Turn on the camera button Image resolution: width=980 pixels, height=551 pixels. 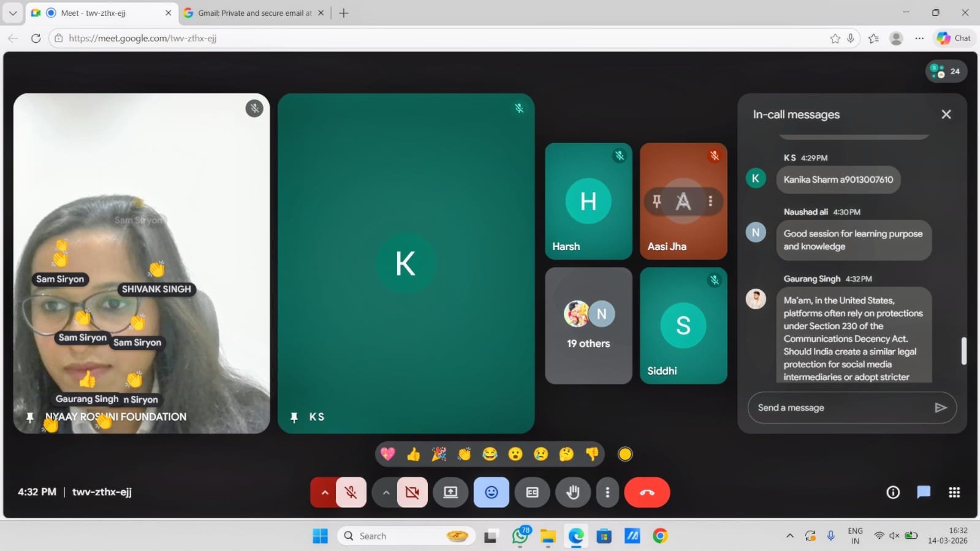412,492
